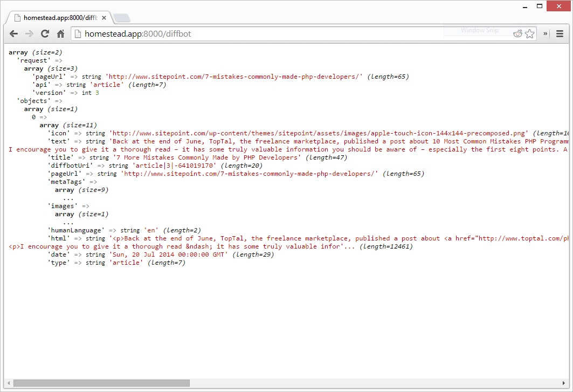Viewport: 573px width, 392px height.
Task: Click the page icon in address bar
Action: [x=78, y=33]
